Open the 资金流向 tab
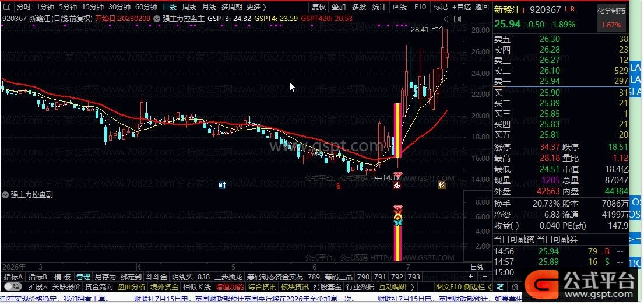Viewport: 644px width, 304px height. coord(98,286)
